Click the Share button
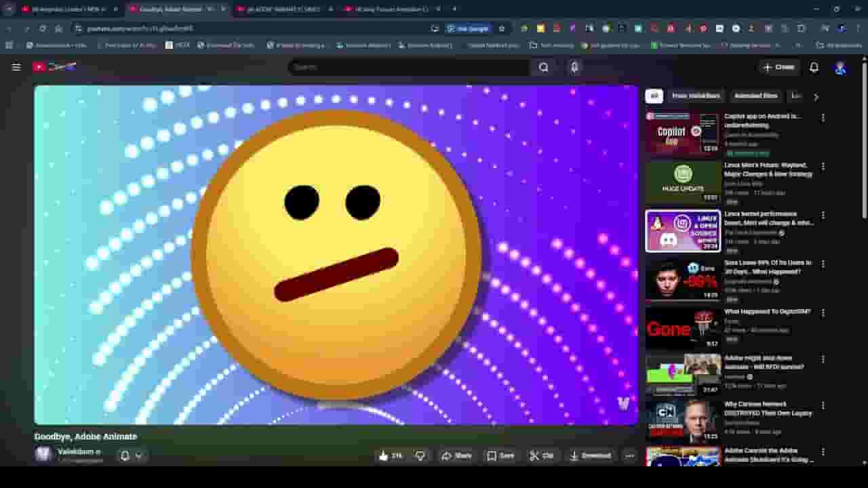Viewport: 868px width, 488px height. 456,455
